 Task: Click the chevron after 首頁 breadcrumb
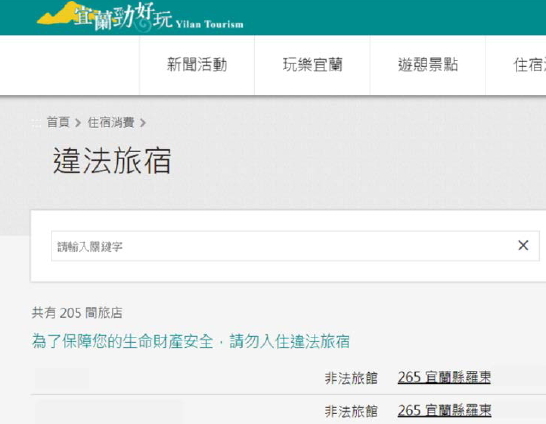tap(78, 123)
